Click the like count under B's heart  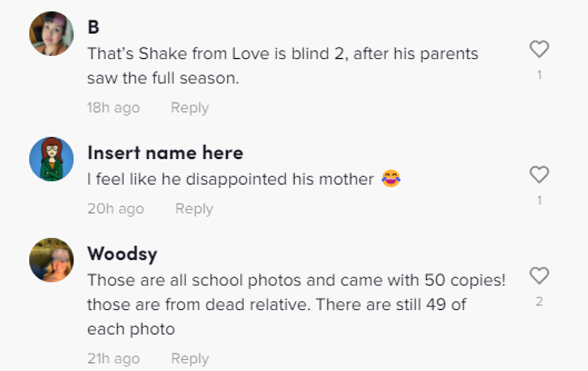(539, 75)
